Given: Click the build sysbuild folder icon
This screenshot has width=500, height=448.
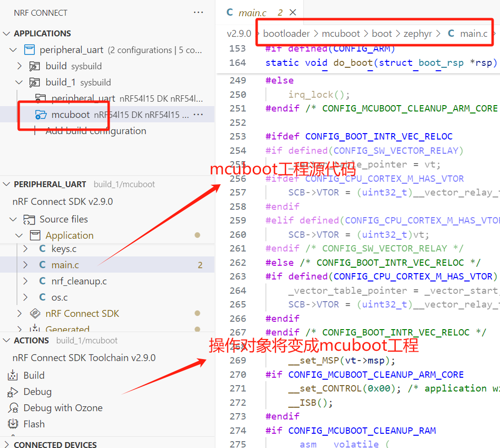Looking at the screenshot, I should click(34, 66).
